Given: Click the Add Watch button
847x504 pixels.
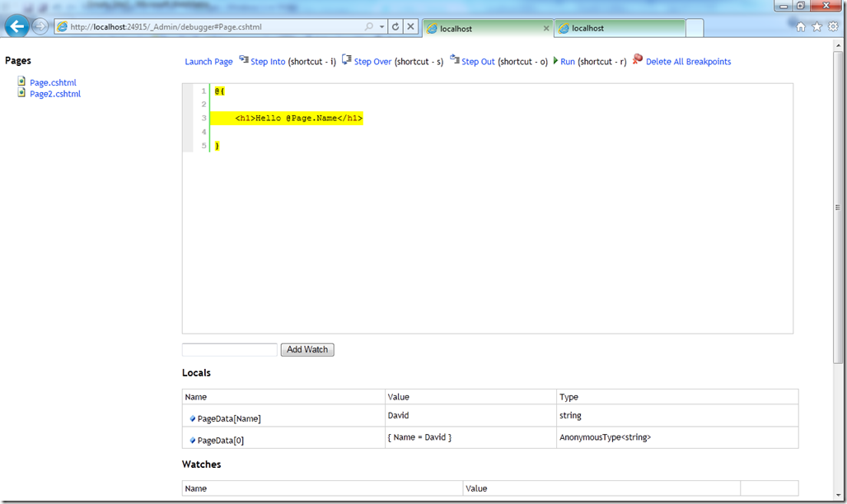Looking at the screenshot, I should tap(307, 349).
